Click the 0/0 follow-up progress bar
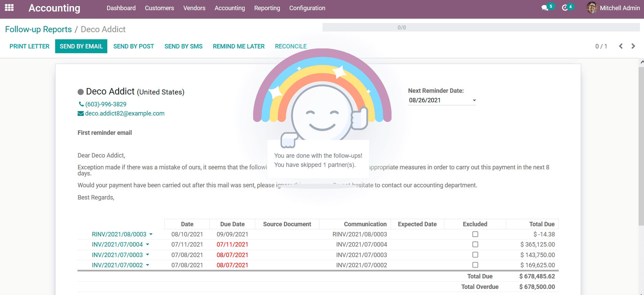The width and height of the screenshot is (644, 295). pos(481,27)
